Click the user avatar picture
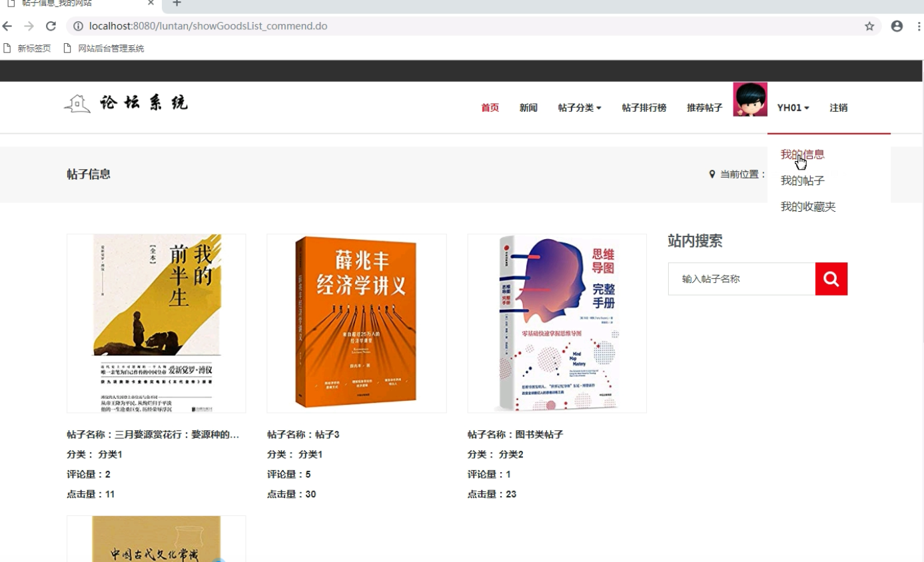 [x=750, y=99]
